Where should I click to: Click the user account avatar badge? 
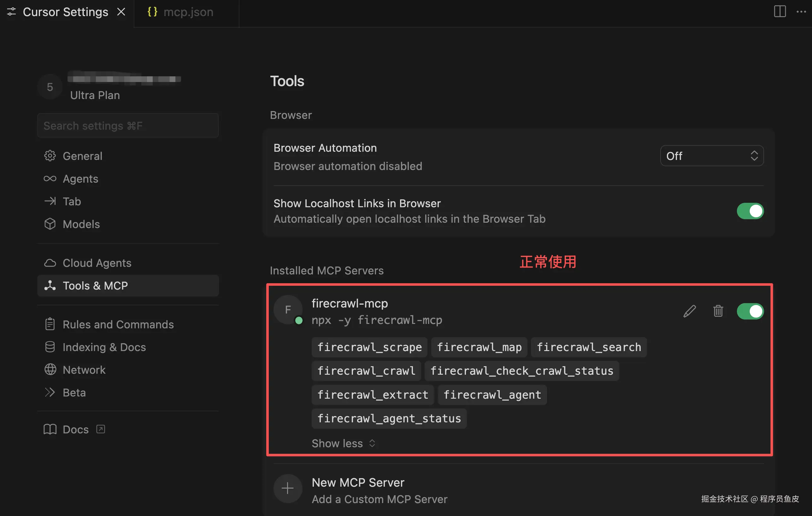50,87
